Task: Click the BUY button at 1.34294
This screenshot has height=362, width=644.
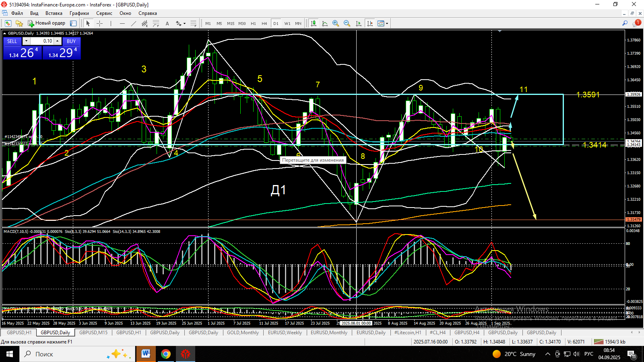Action: click(x=62, y=52)
